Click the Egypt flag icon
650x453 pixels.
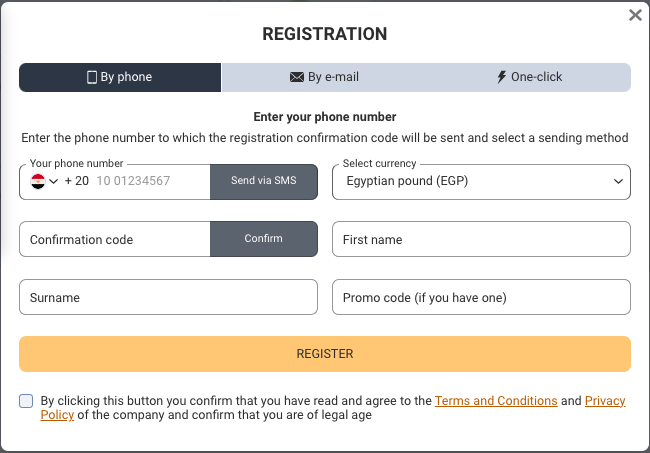coord(38,181)
